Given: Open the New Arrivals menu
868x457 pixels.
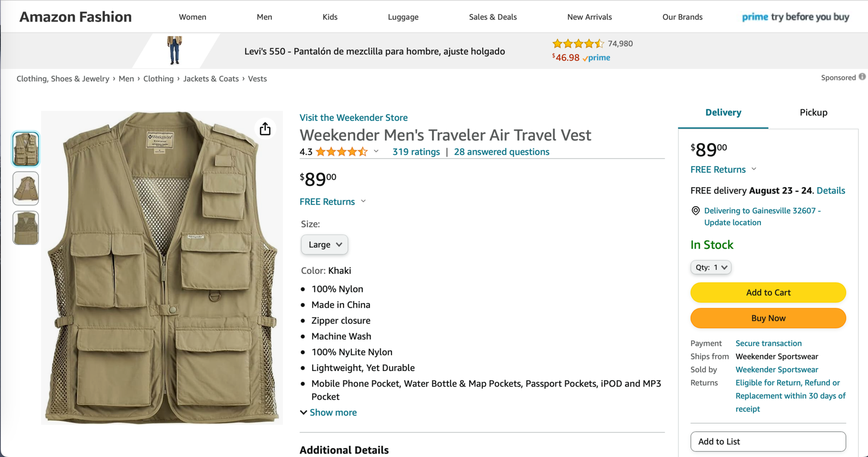Looking at the screenshot, I should click(x=589, y=17).
